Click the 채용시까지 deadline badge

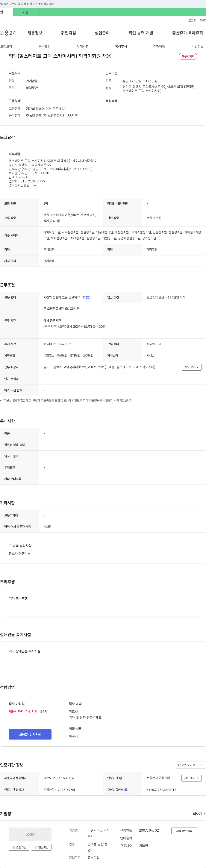188,56
